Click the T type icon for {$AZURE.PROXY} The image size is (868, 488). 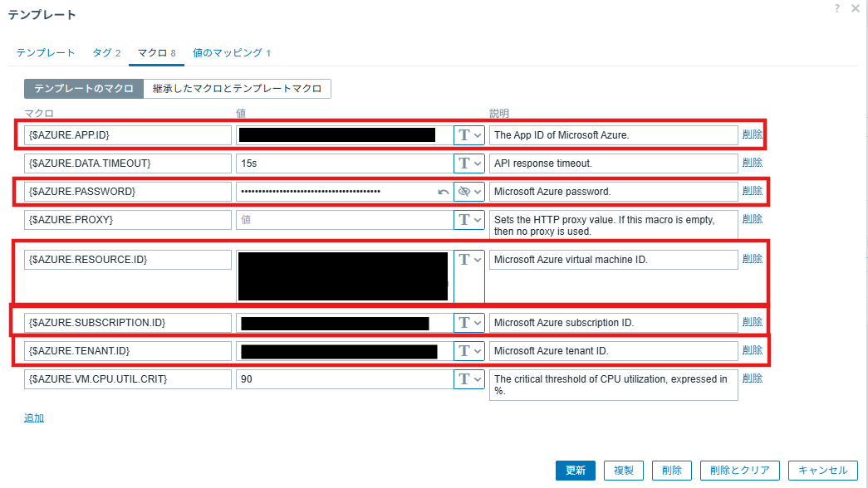[464, 220]
